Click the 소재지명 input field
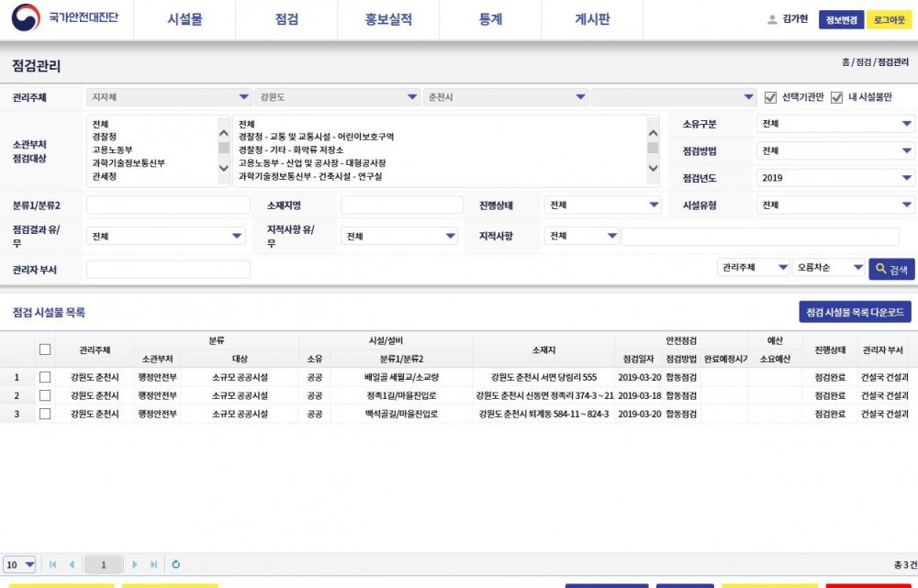This screenshot has width=918, height=588. tap(402, 205)
